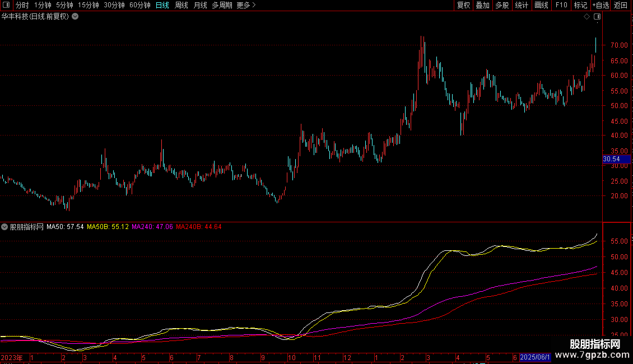
Task: Expand the 华丰科技 title dropdown arrow
Action: [75, 16]
